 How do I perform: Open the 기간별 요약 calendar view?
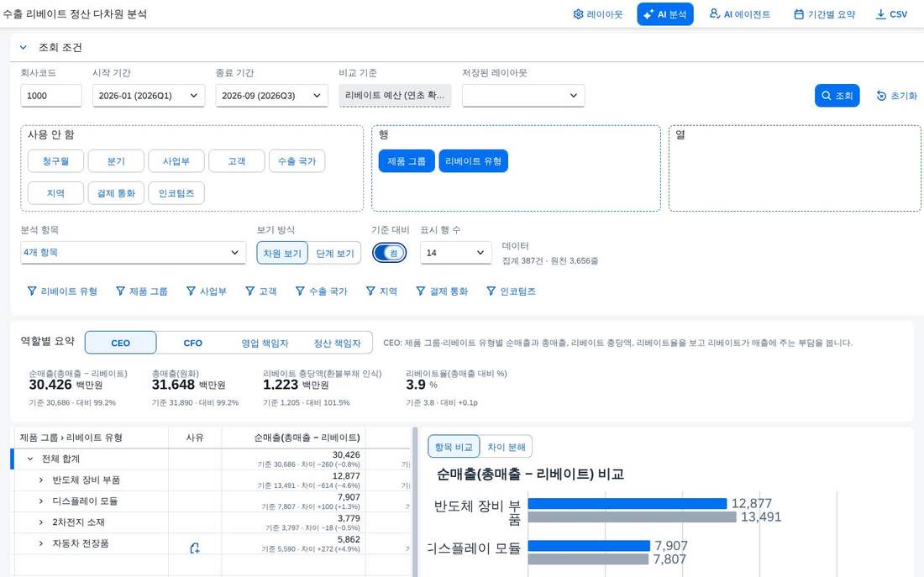pyautogui.click(x=824, y=14)
